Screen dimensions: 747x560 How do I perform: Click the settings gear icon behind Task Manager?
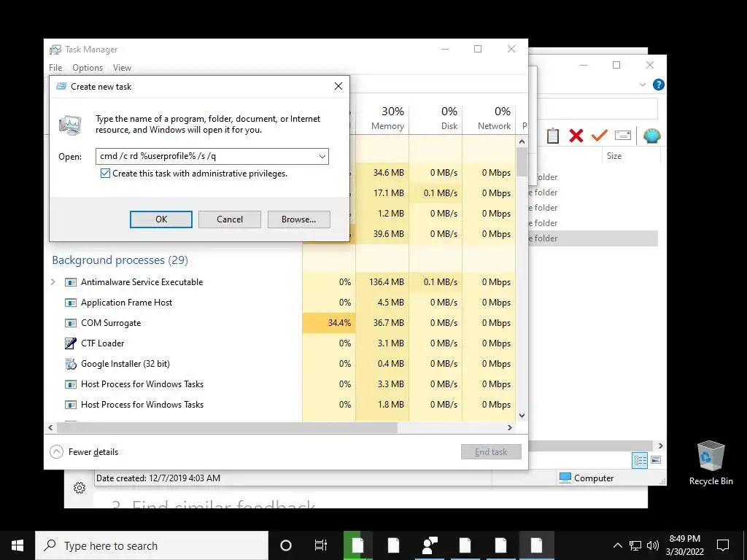80,488
